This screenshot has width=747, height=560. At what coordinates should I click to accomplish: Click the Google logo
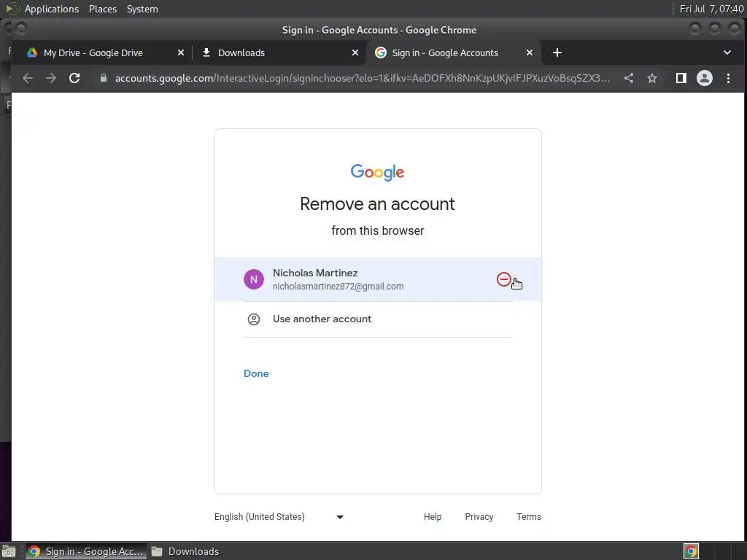(x=377, y=172)
